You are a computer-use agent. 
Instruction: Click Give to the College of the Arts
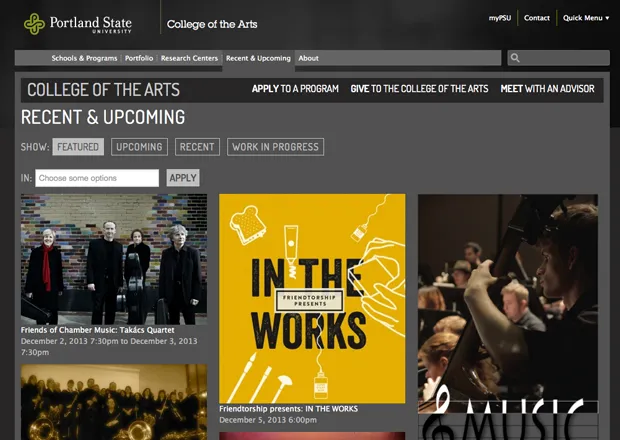(419, 89)
